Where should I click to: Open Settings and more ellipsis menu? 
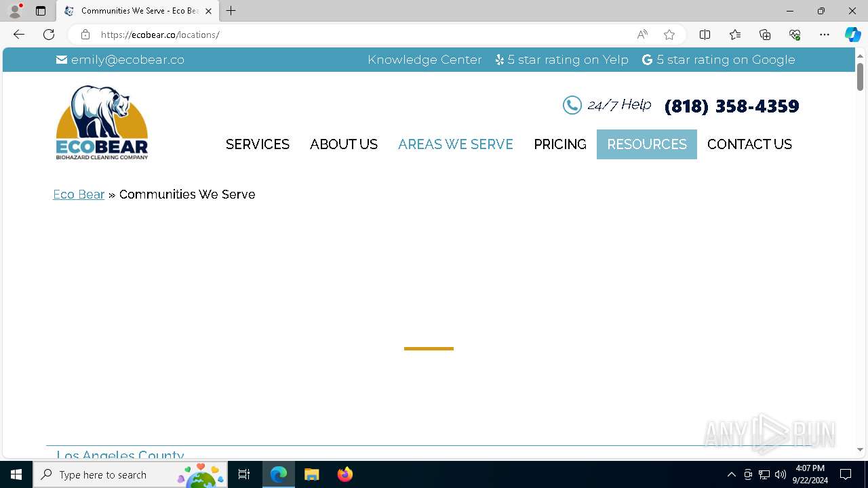pos(825,35)
